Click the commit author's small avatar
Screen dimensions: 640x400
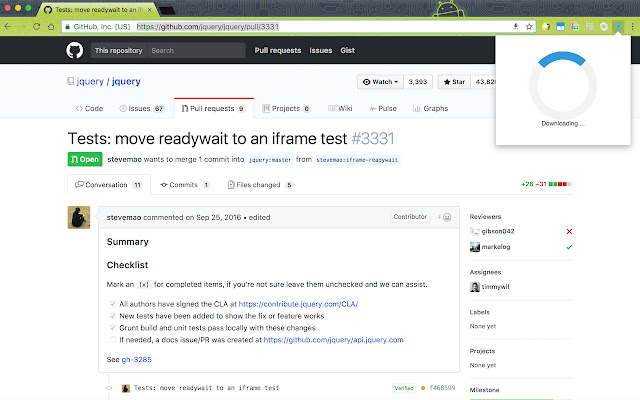pos(126,388)
